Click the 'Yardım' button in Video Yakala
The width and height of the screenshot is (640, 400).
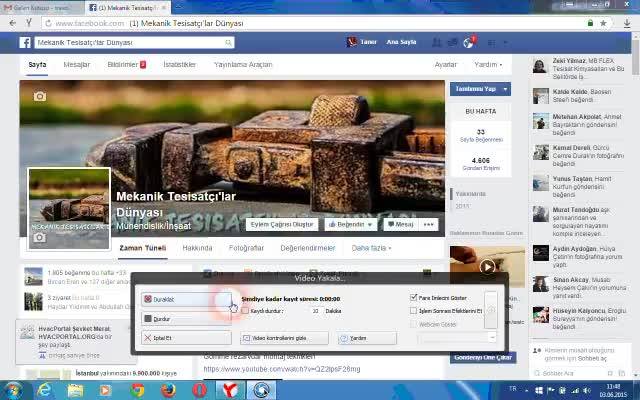click(367, 338)
